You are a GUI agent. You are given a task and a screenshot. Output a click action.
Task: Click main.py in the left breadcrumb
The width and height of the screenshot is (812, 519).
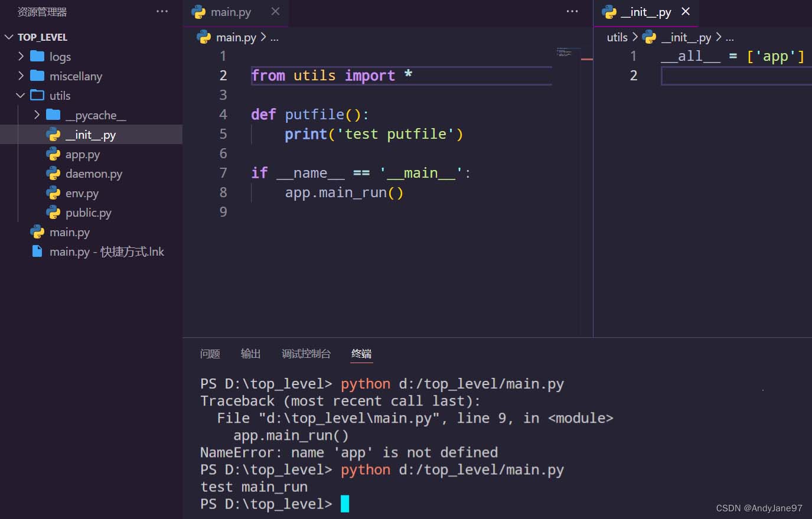pos(236,37)
